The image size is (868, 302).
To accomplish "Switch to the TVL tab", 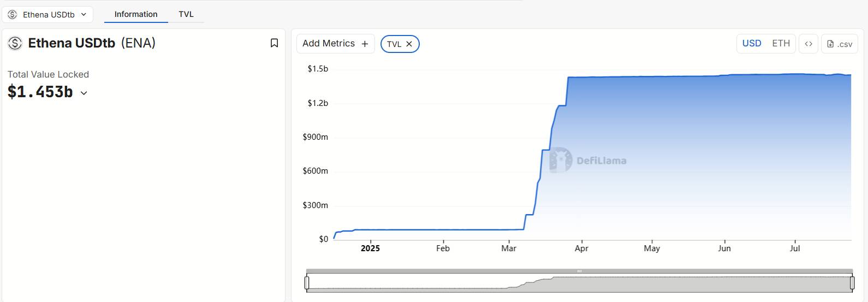I will pyautogui.click(x=186, y=14).
